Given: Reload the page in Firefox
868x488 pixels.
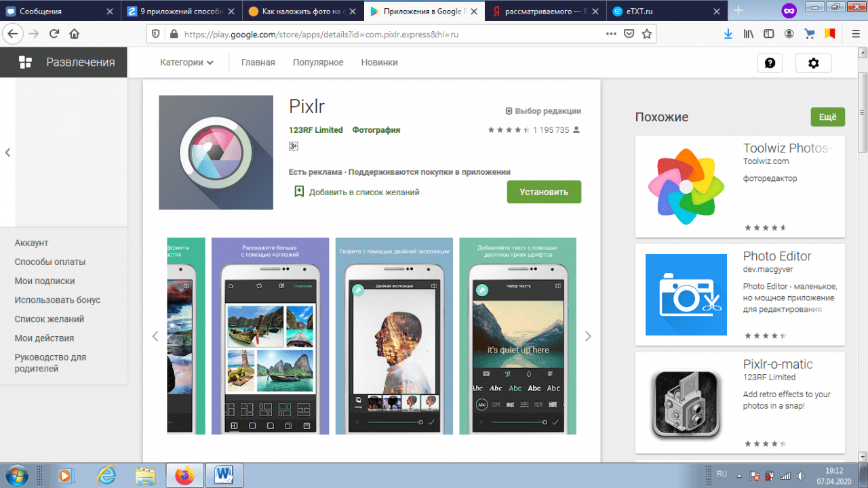Looking at the screenshot, I should tap(54, 34).
